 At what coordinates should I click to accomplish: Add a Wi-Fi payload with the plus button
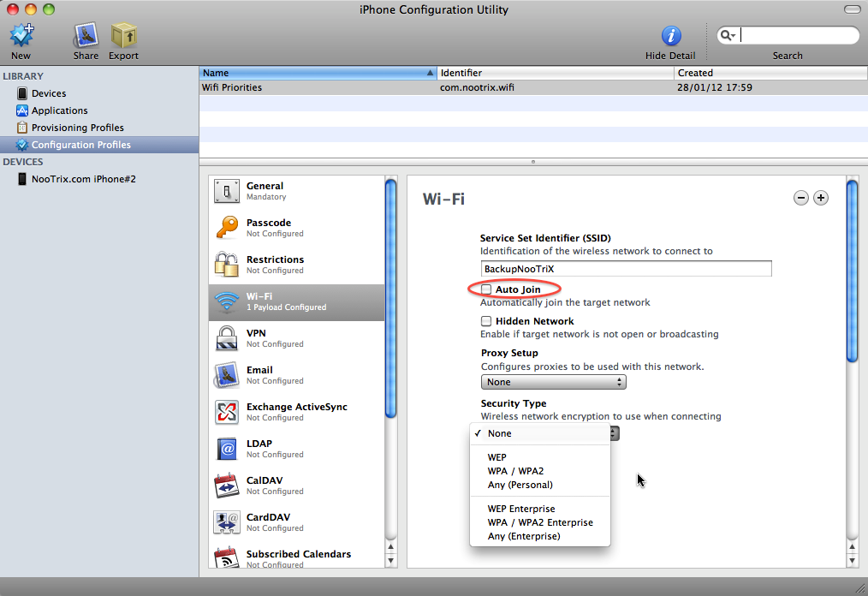click(x=821, y=198)
